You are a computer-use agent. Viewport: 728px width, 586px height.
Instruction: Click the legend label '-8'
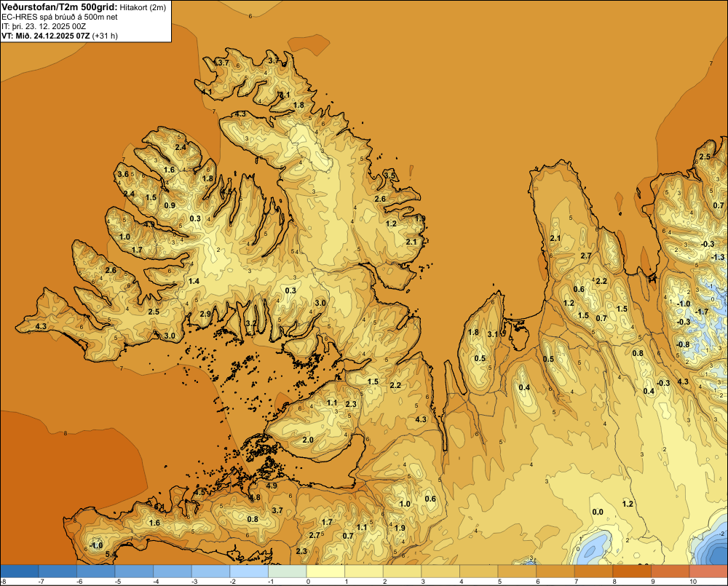point(4,582)
